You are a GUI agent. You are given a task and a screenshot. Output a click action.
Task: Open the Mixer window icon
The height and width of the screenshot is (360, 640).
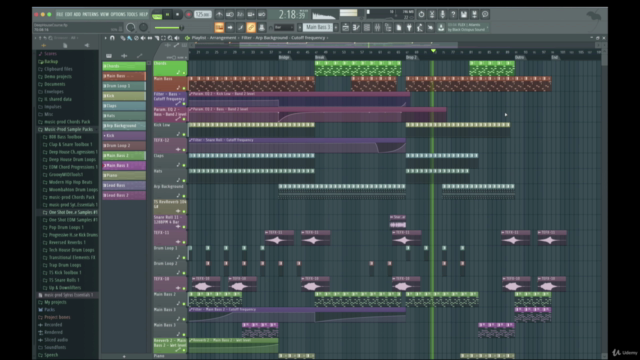tap(377, 28)
